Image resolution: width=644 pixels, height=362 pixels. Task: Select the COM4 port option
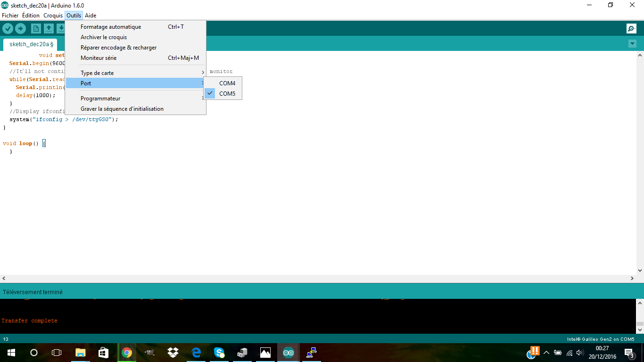point(227,83)
